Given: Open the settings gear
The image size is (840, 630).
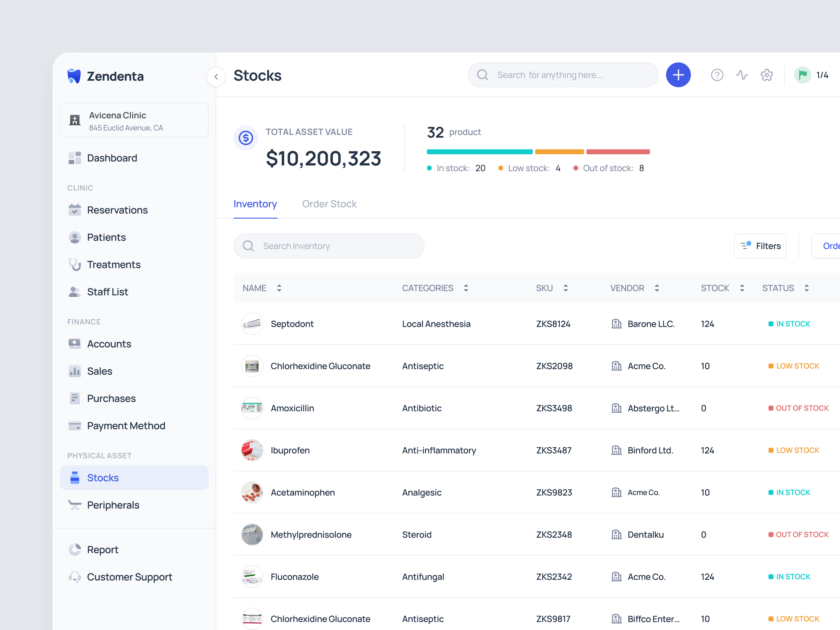Looking at the screenshot, I should pos(767,75).
